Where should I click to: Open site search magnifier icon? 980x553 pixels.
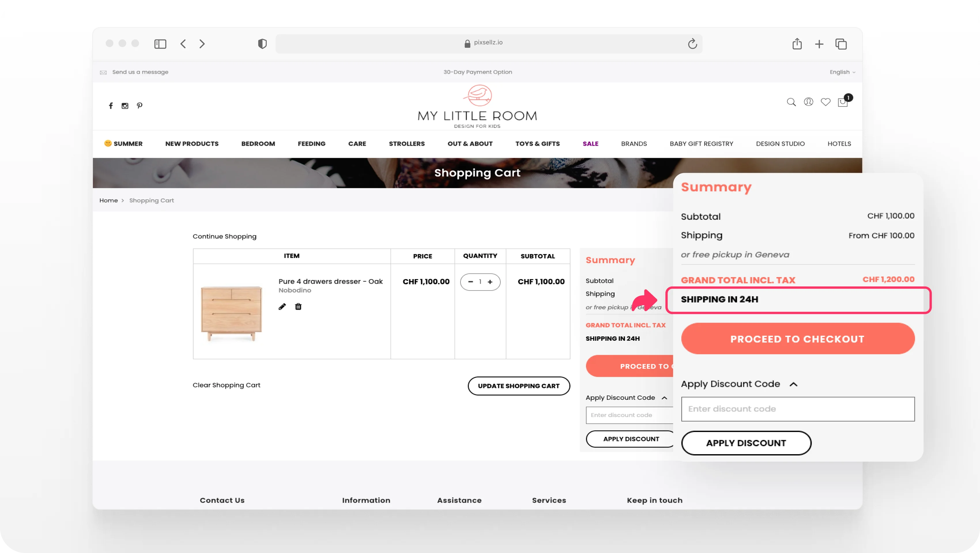791,102
